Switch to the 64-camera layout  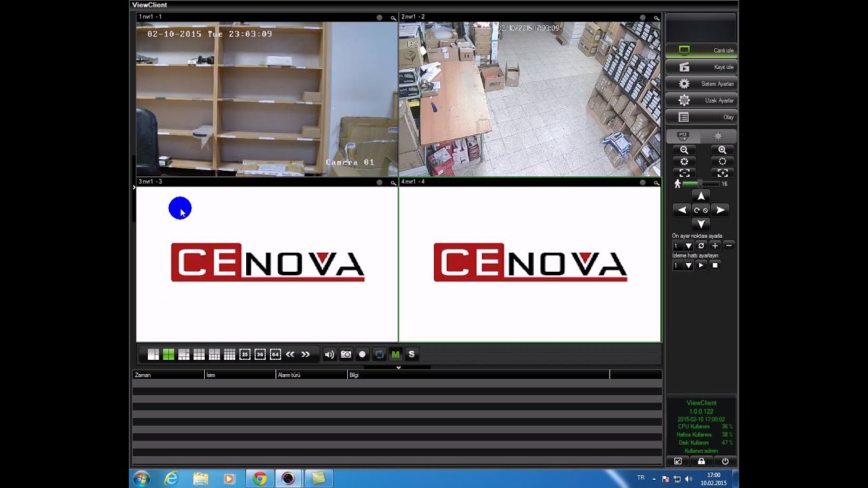tap(275, 354)
